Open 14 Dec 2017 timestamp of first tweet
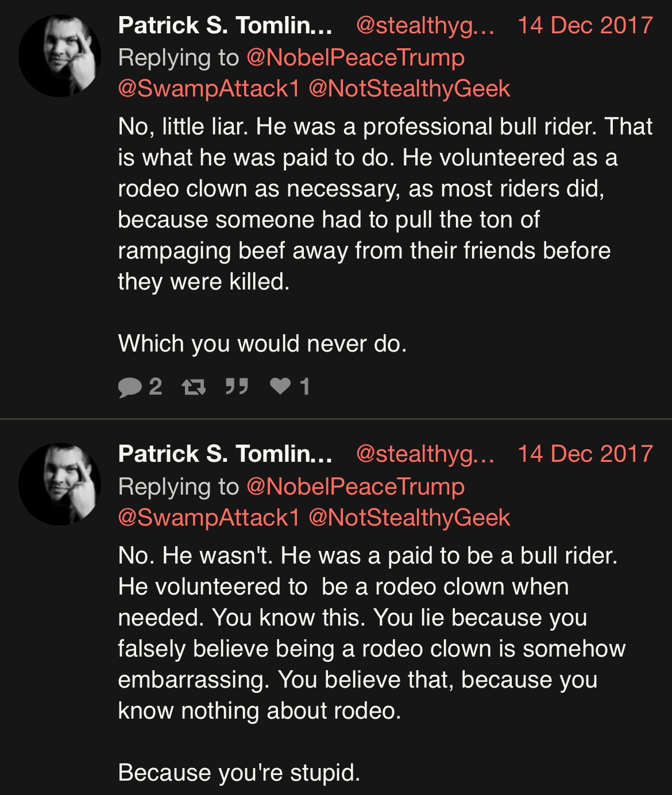Viewport: 672px width, 795px height. point(585,25)
